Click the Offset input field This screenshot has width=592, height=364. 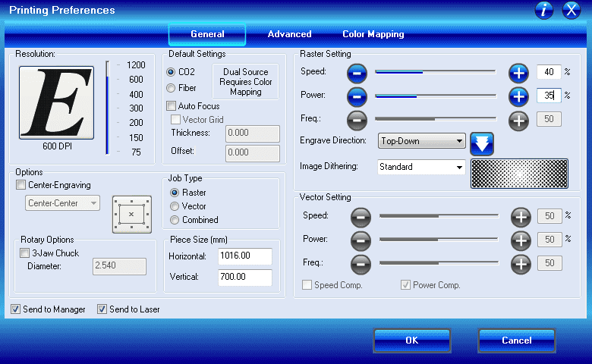[x=253, y=153]
